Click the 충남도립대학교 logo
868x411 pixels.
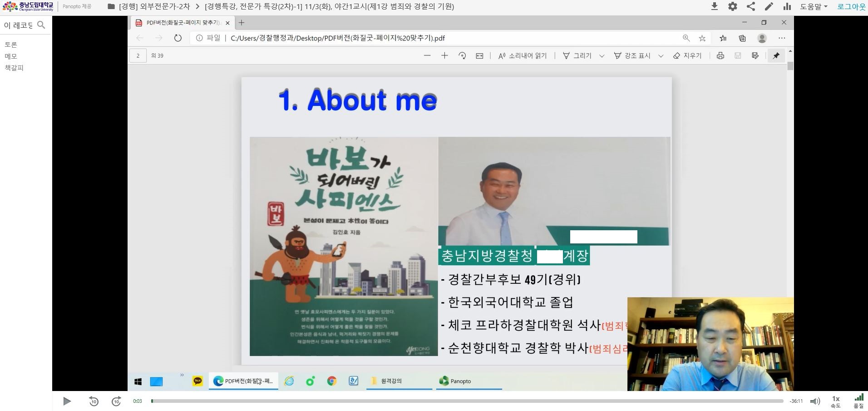(x=28, y=6)
